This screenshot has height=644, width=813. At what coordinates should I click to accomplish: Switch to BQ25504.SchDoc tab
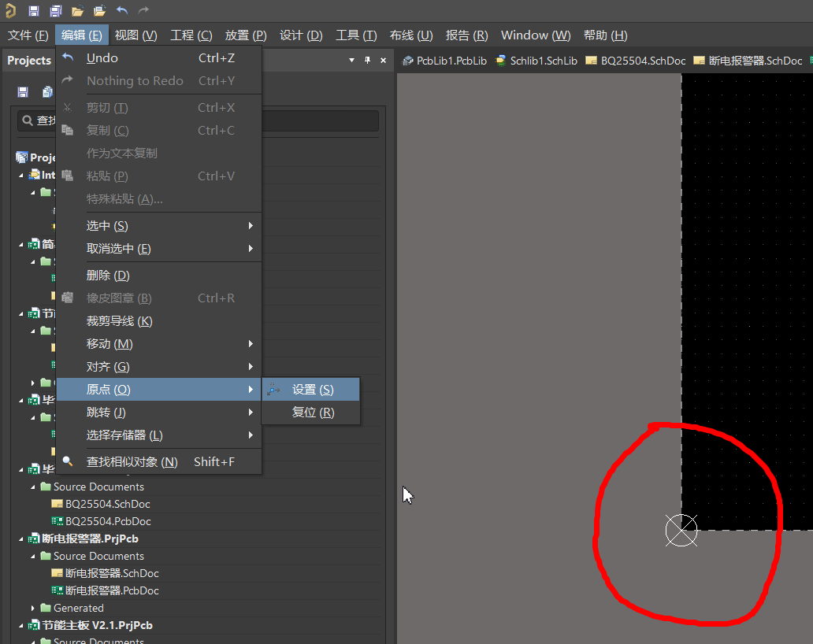point(636,61)
